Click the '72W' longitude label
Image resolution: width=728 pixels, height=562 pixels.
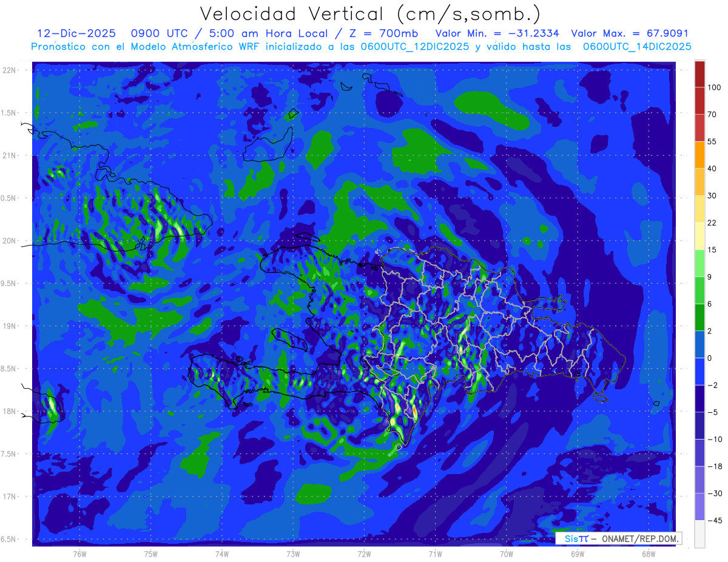click(x=364, y=554)
